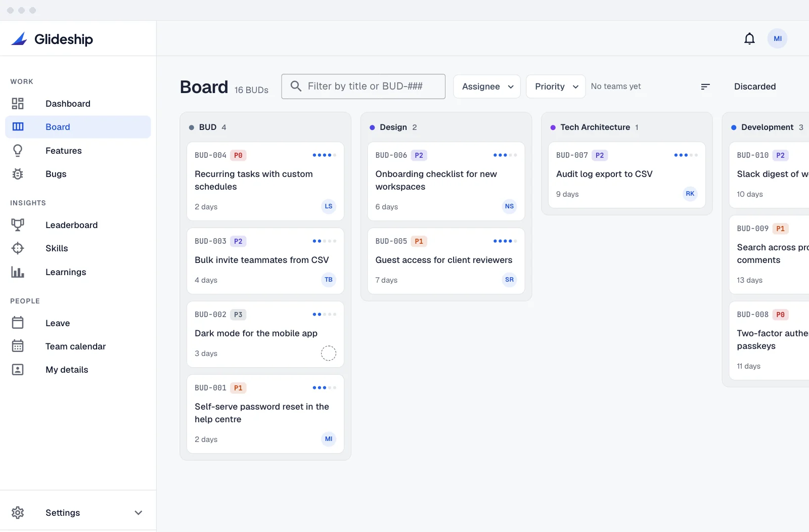Image resolution: width=809 pixels, height=532 pixels.
Task: Click the TB assignee avatar on BUD-003
Action: click(329, 280)
